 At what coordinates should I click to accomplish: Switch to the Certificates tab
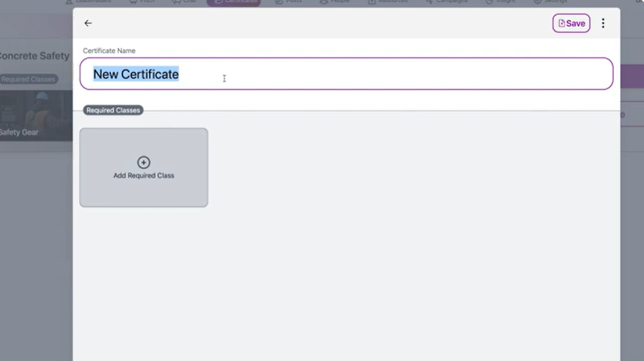(x=234, y=2)
